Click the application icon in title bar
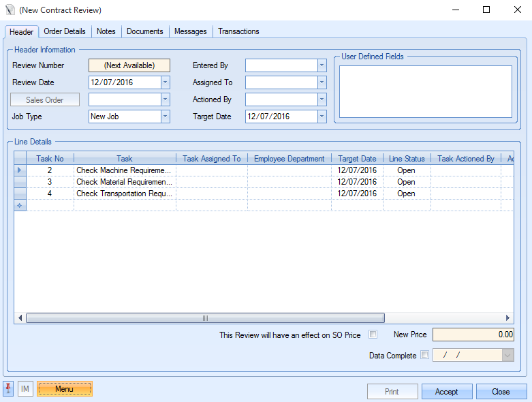The width and height of the screenshot is (532, 402). coord(9,10)
